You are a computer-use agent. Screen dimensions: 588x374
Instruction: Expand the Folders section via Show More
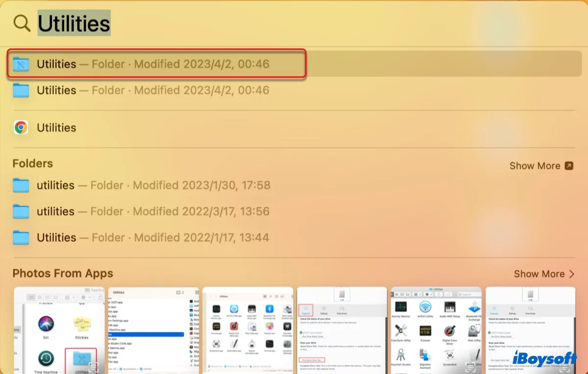535,166
